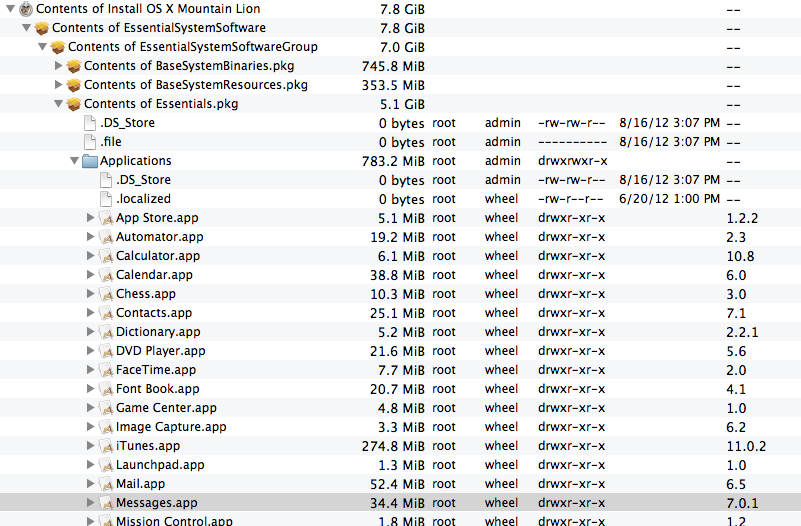Click the Mail.app icon
This screenshot has width=801, height=526.
click(106, 484)
